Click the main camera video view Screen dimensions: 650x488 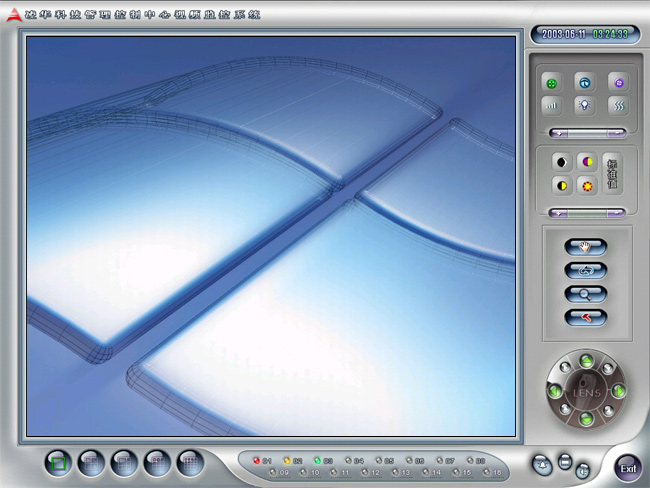point(271,236)
